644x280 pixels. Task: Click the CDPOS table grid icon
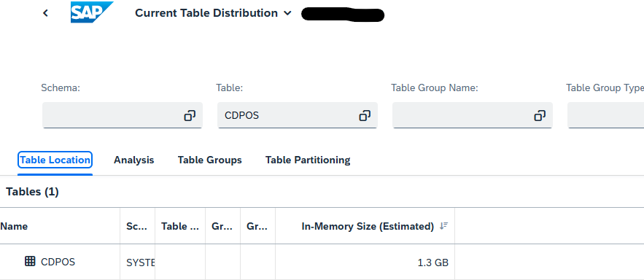tap(30, 261)
